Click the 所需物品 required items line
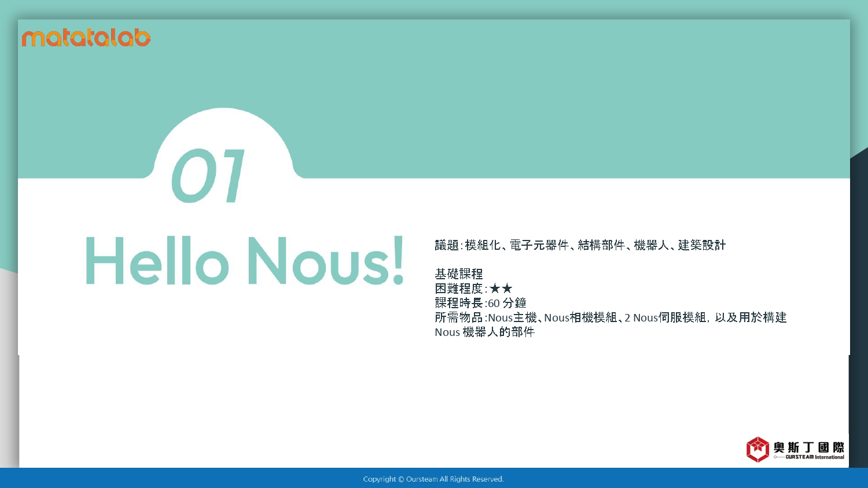The image size is (868, 488). tap(610, 317)
